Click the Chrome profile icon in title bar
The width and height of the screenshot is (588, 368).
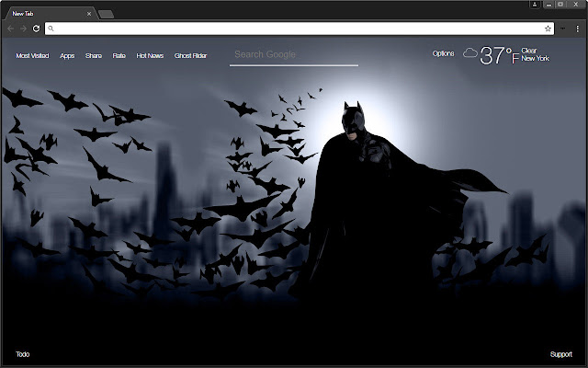click(x=535, y=5)
